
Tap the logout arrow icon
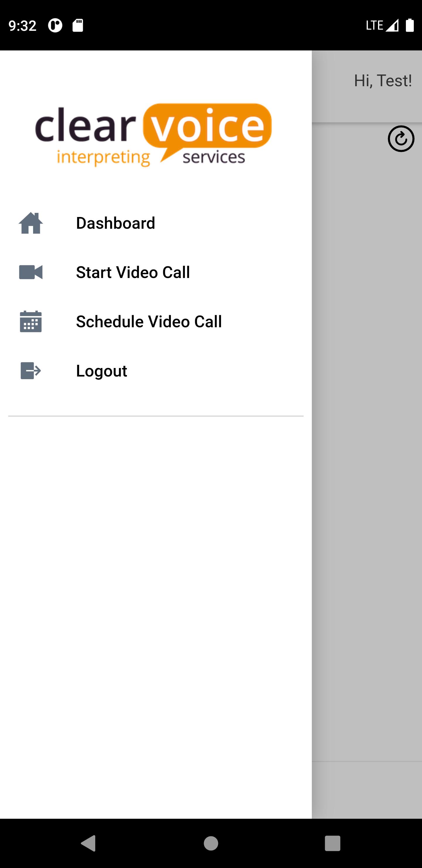point(31,371)
